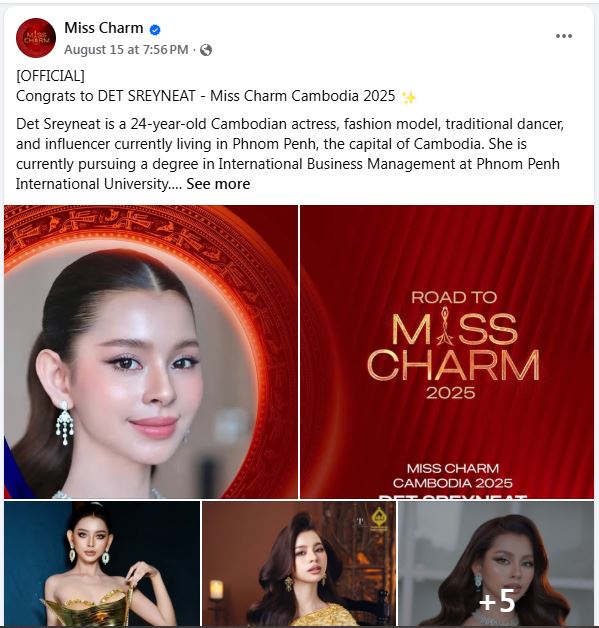Viewport: 599px width, 628px height.
Task: View the photo with the lit candle
Action: [x=299, y=563]
